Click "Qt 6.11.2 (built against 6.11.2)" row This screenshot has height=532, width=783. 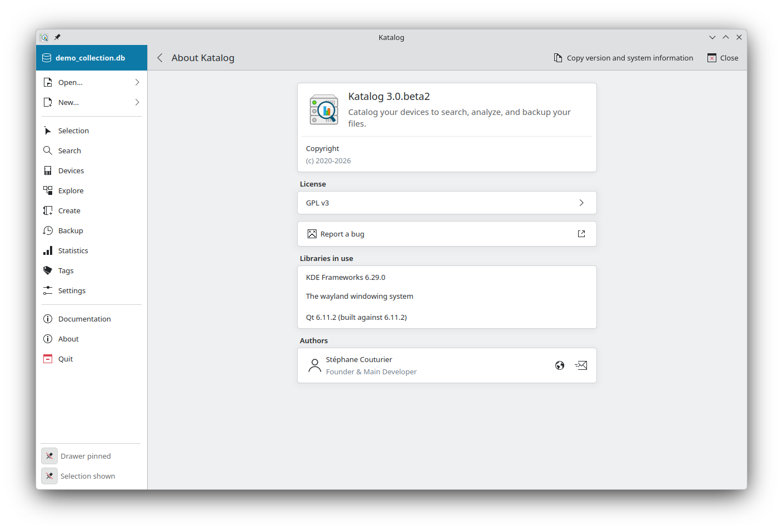[x=447, y=317]
